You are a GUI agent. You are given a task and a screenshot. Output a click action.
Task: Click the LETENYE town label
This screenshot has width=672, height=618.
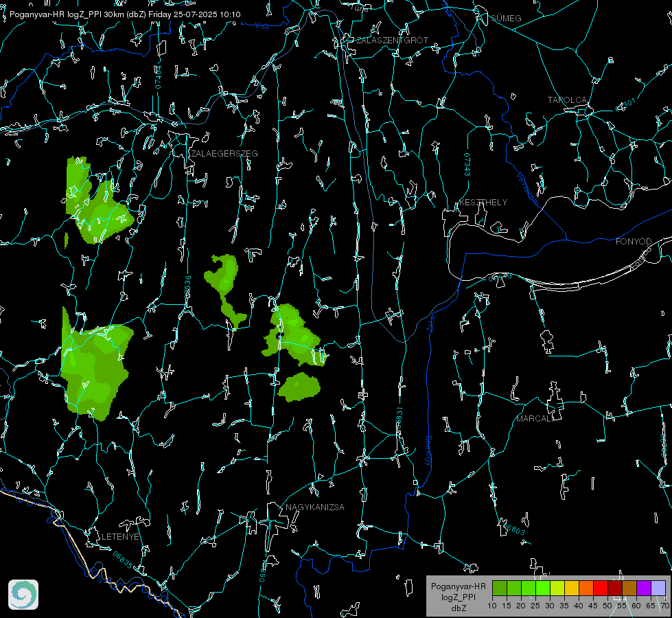[x=120, y=536]
